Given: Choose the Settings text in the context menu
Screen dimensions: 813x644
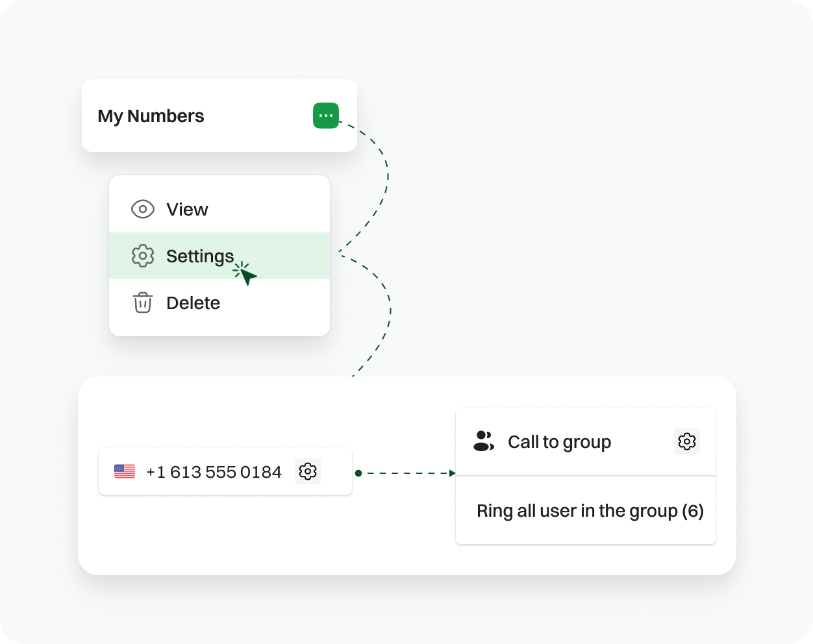Looking at the screenshot, I should [x=199, y=256].
